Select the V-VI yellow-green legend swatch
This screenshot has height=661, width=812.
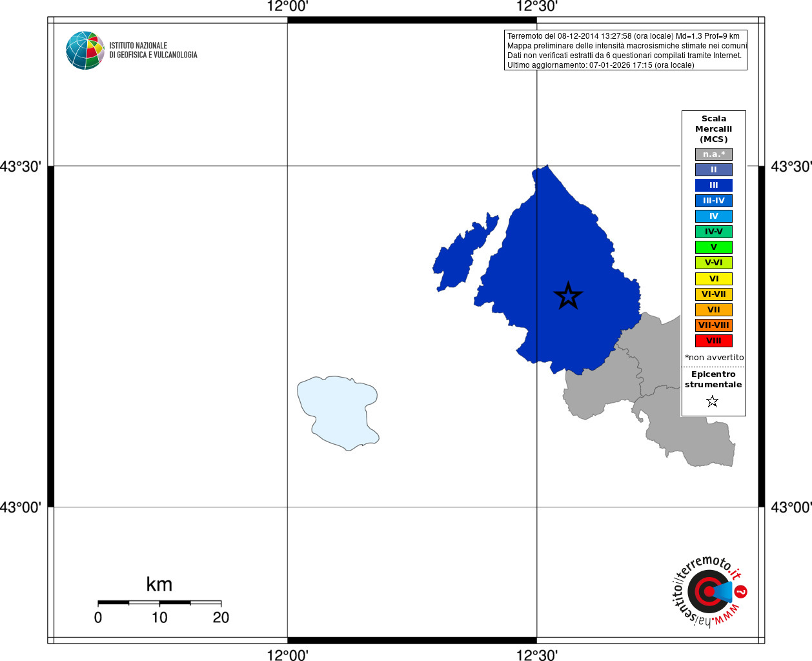pos(714,263)
